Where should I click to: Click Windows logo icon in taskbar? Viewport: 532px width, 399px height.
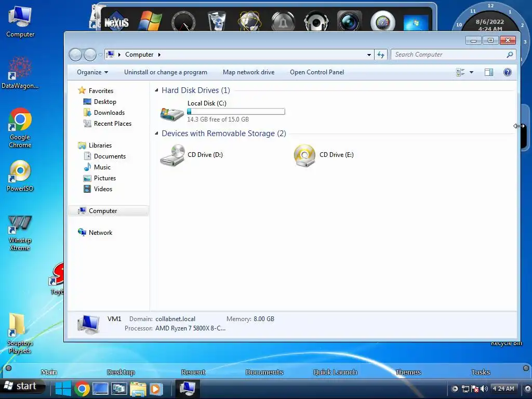[63, 389]
